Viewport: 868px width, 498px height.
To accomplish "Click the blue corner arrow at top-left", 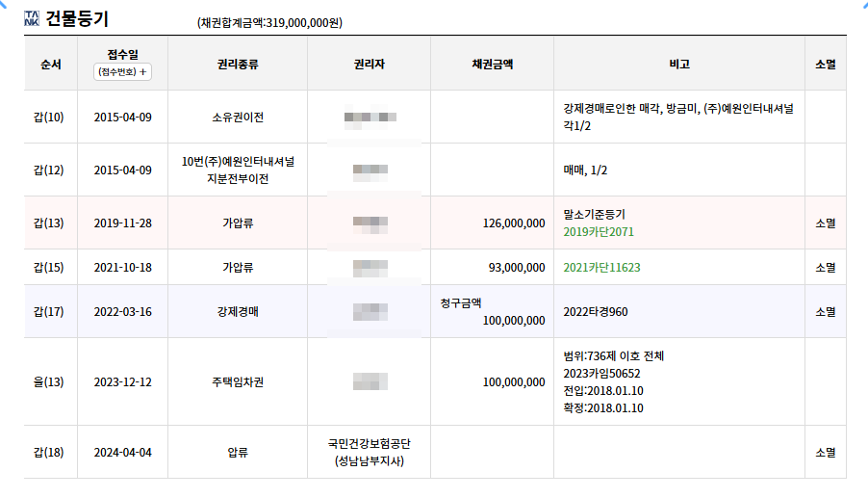I will coord(3,3).
